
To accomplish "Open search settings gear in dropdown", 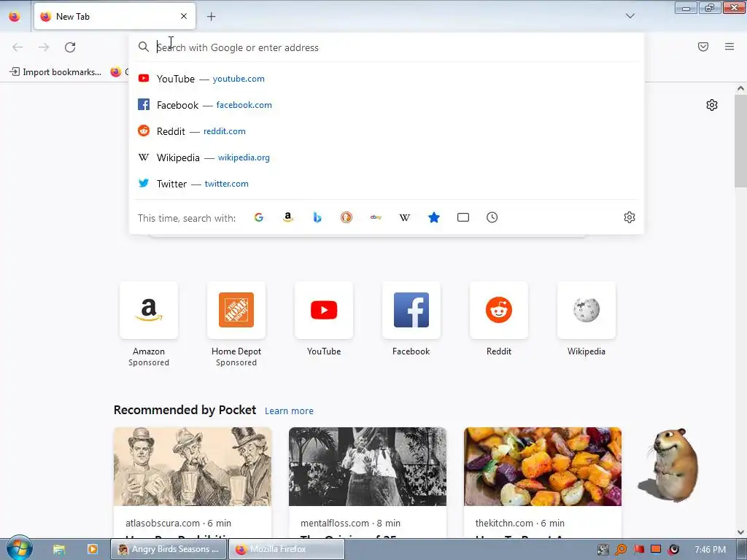I will (x=630, y=217).
